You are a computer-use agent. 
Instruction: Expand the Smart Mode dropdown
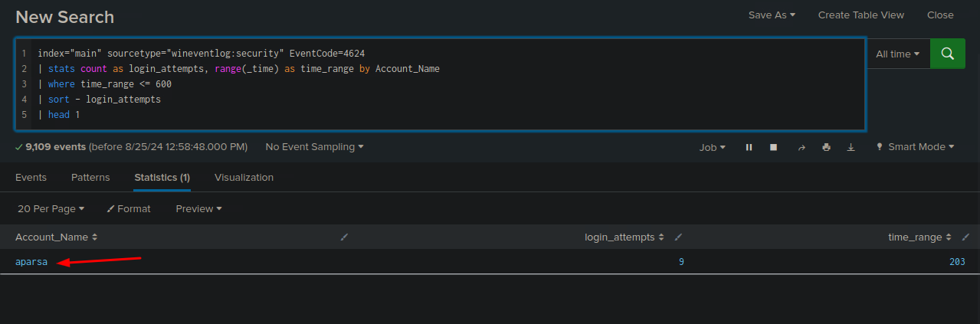pos(916,147)
